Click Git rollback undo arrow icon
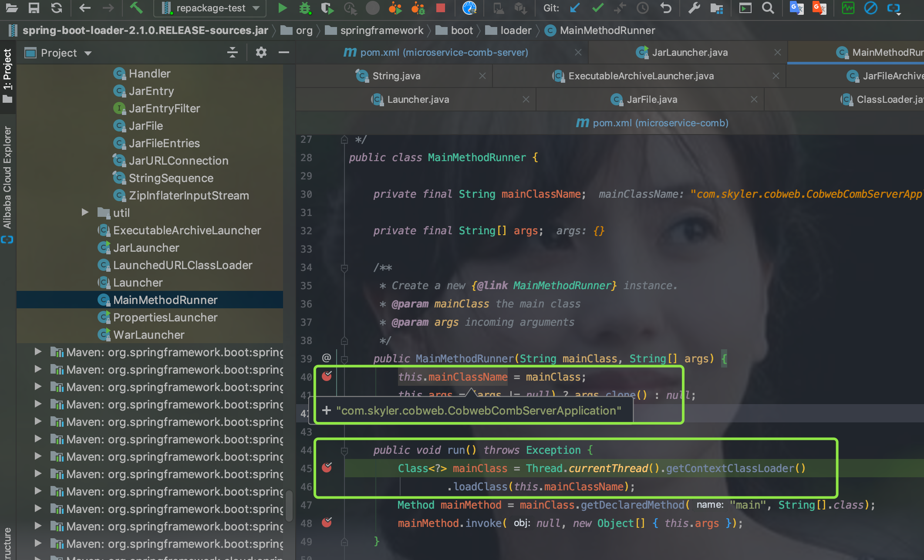 pos(666,8)
